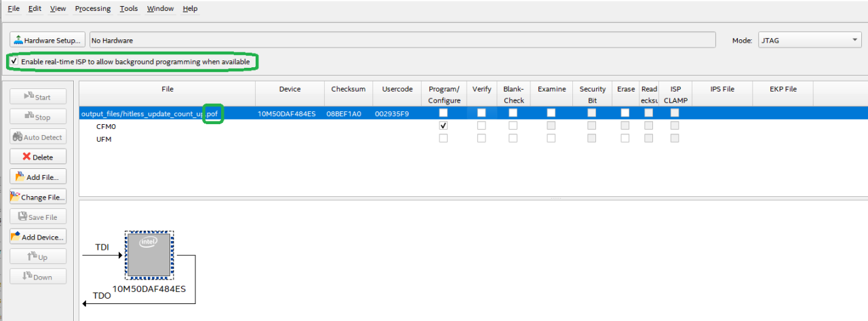Click the No Hardware text field

coord(401,40)
